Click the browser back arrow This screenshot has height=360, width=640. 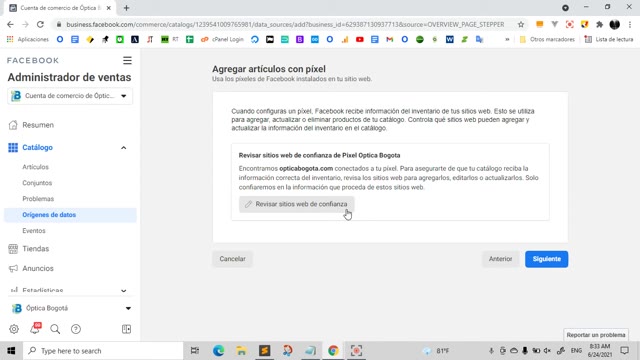[x=10, y=24]
